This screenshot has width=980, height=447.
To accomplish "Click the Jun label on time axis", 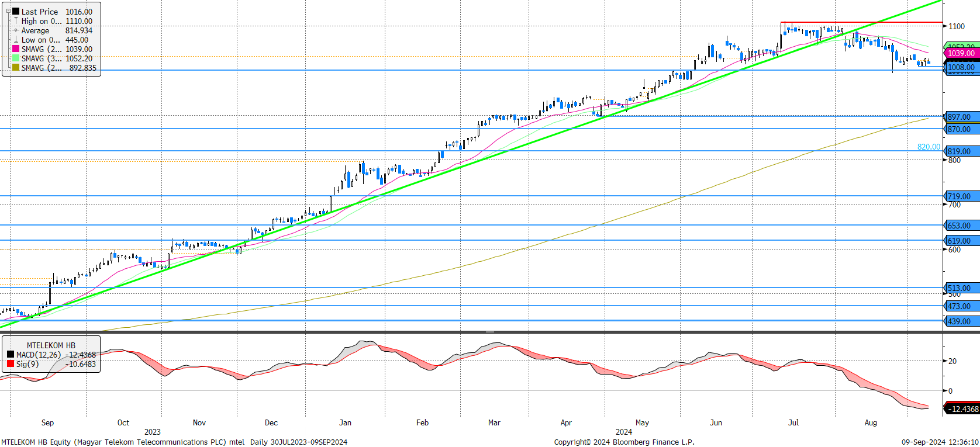I will 716,422.
